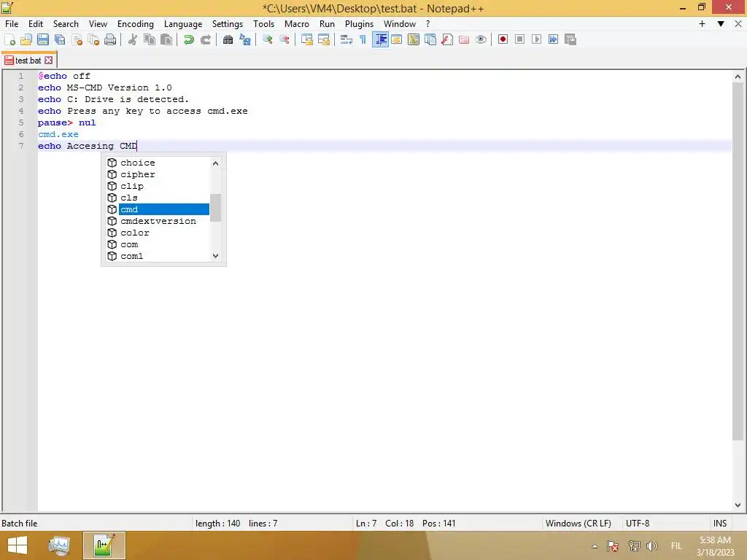Open the tab list dropdown triangle
Screen dimensions: 747x560
(x=721, y=24)
